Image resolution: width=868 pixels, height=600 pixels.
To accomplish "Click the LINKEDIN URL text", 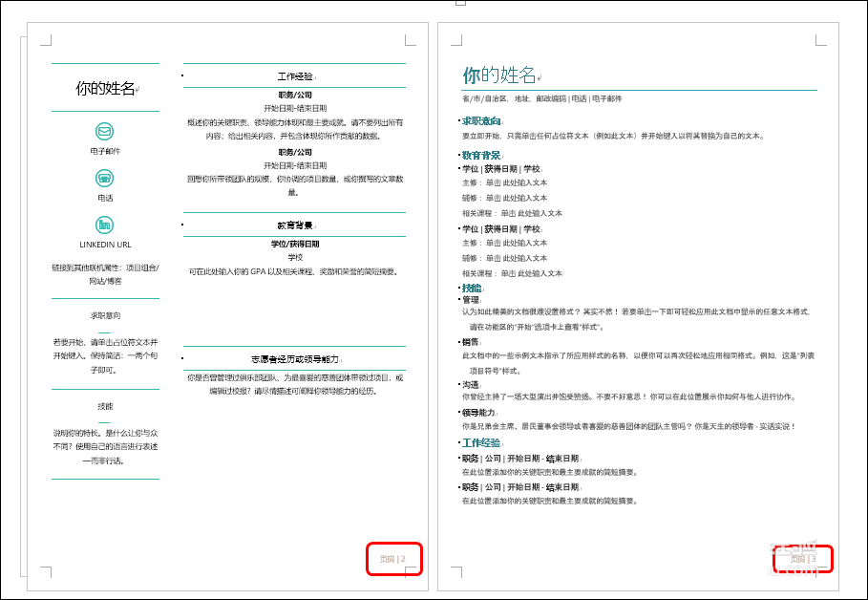I will pos(105,245).
